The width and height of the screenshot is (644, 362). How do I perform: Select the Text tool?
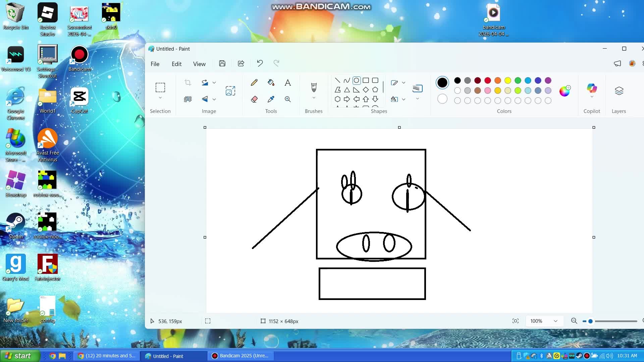pos(288,82)
